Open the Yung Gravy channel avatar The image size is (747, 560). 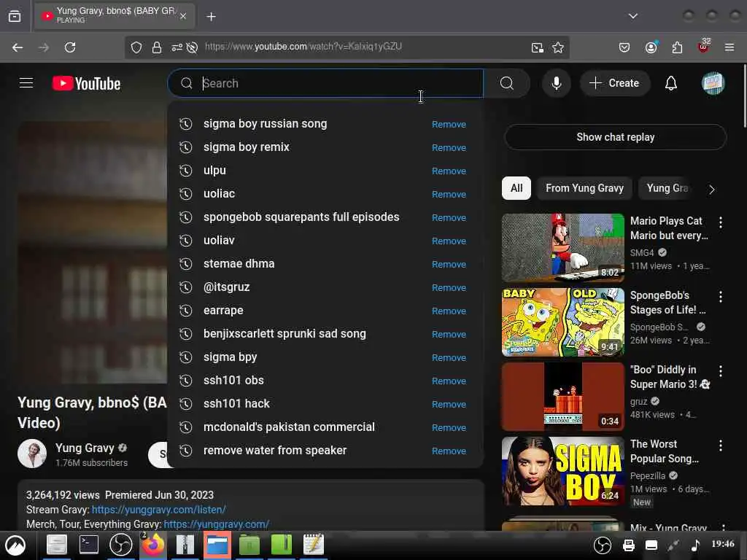point(32,454)
